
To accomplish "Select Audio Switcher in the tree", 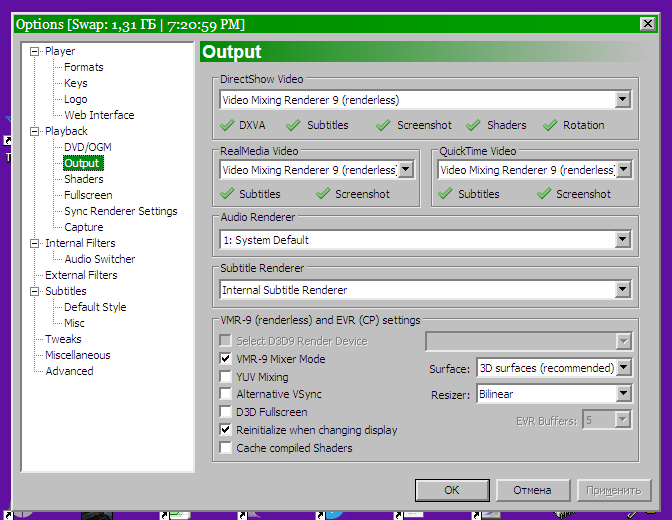I will click(x=100, y=259).
